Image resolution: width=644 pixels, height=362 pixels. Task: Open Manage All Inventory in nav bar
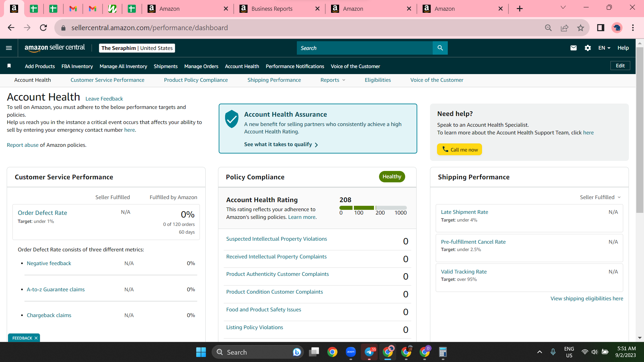pyautogui.click(x=123, y=66)
